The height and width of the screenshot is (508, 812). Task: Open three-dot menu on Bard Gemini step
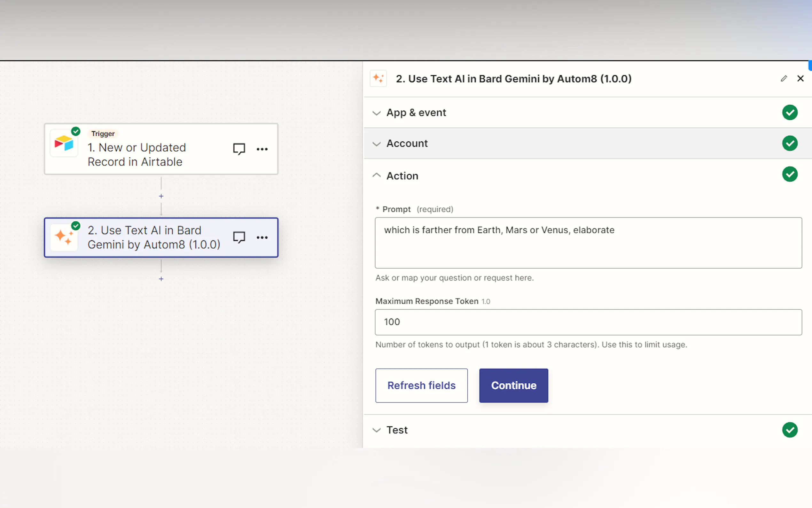point(262,238)
